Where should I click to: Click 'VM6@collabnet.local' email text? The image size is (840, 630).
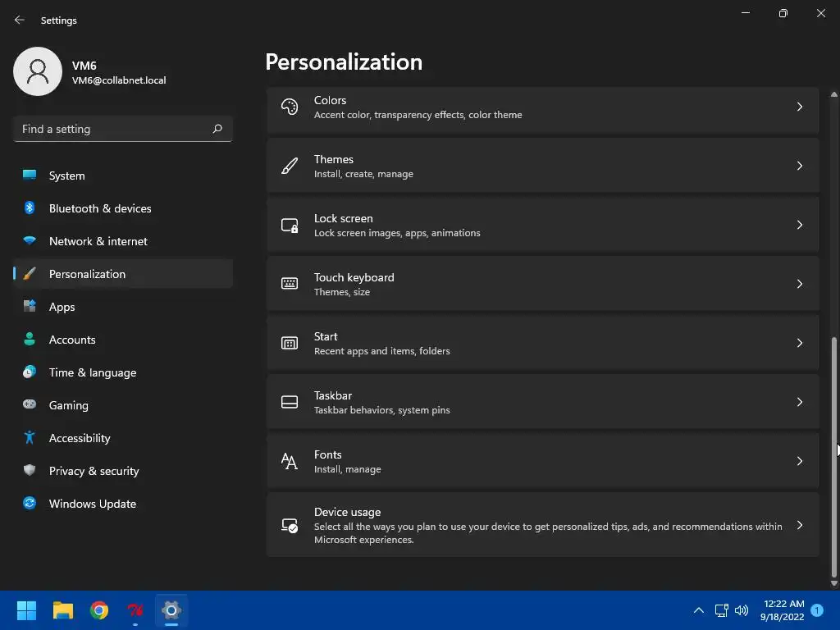pyautogui.click(x=119, y=80)
